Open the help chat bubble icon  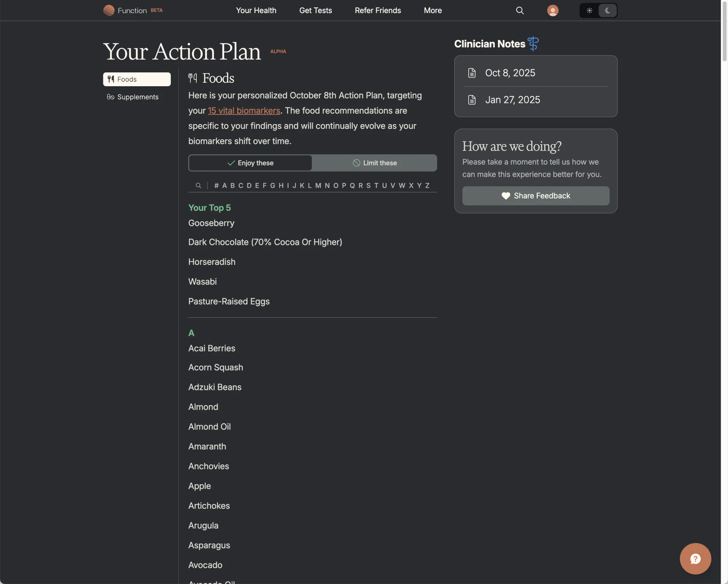point(695,559)
